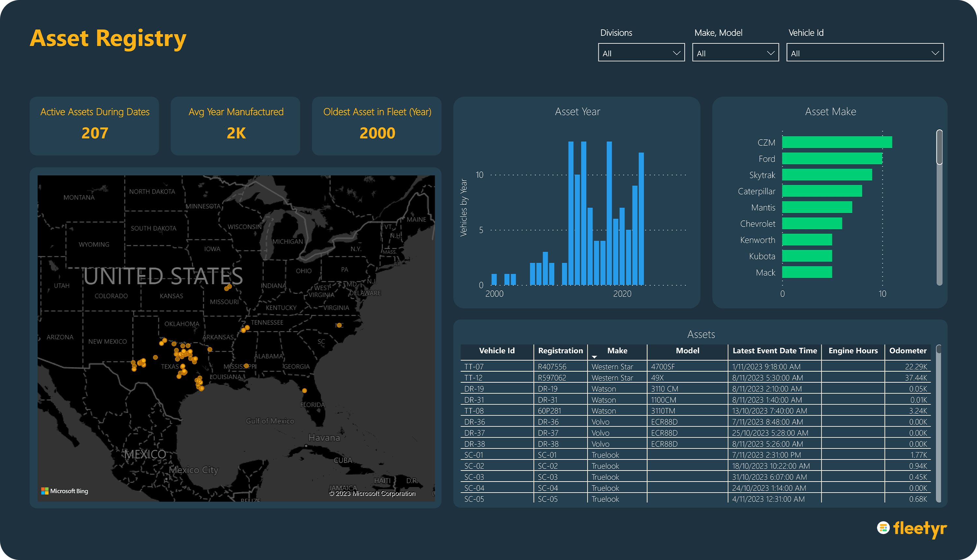This screenshot has height=560, width=977.
Task: Click the map marker in North Carolina
Action: (339, 325)
